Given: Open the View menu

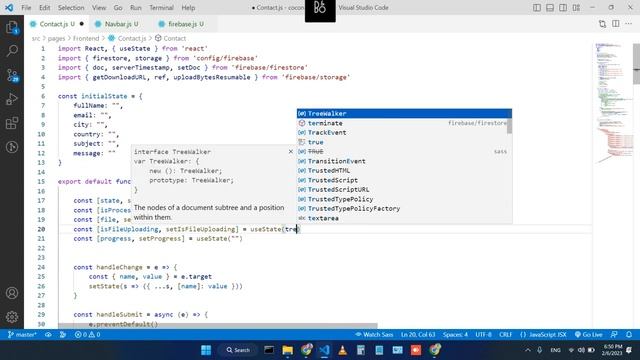Looking at the screenshot, I should click(x=99, y=8).
